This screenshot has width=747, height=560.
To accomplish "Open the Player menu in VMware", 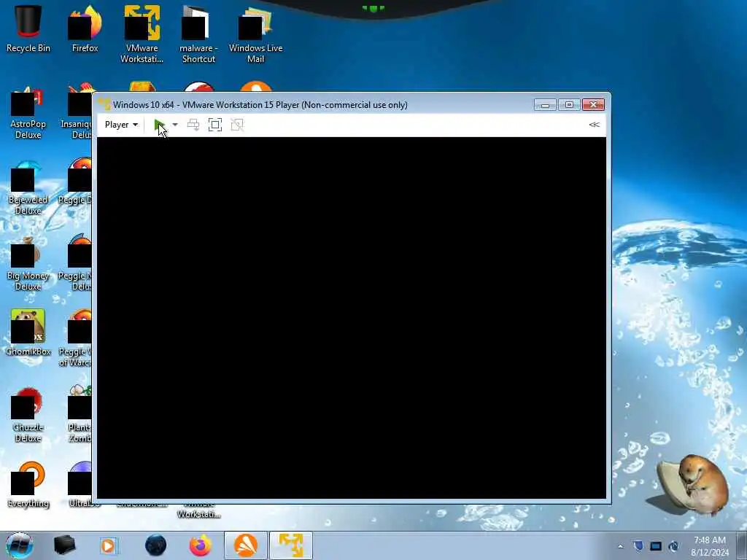I will [121, 125].
